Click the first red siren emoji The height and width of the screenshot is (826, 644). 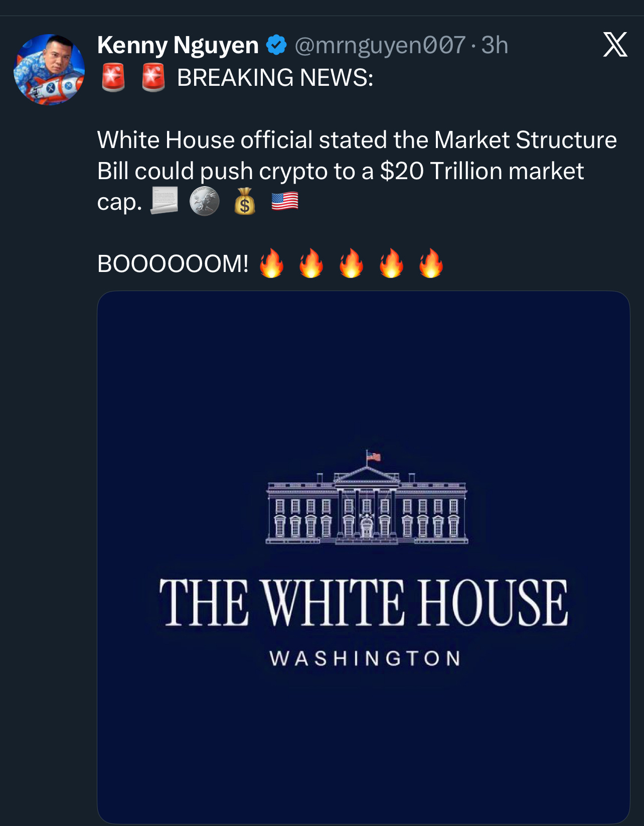coord(113,78)
